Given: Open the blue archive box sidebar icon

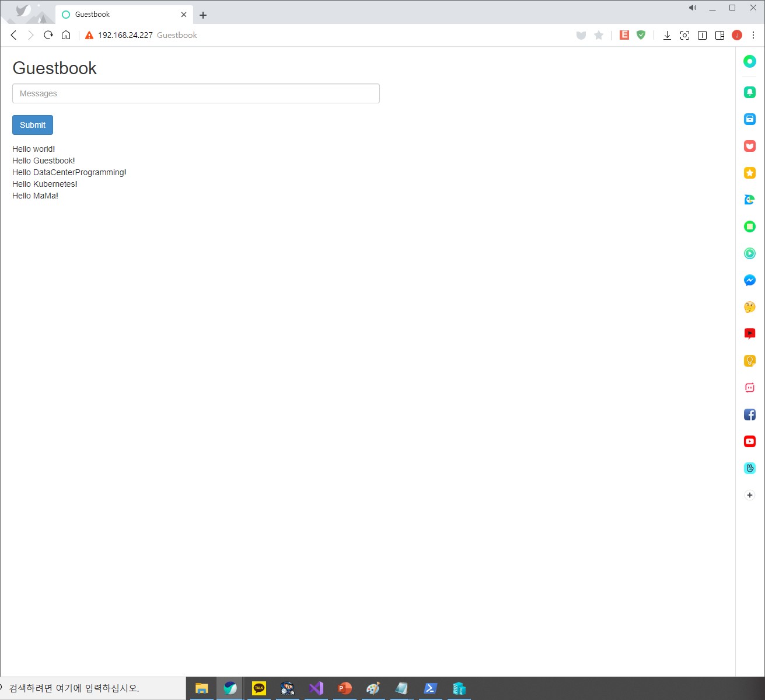Looking at the screenshot, I should (x=750, y=119).
